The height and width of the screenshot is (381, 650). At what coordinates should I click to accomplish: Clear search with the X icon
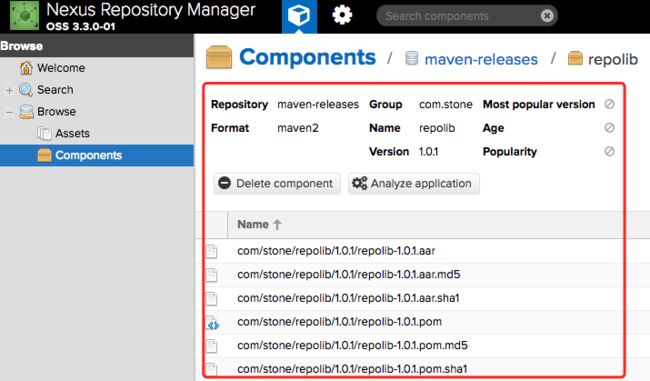(x=547, y=16)
